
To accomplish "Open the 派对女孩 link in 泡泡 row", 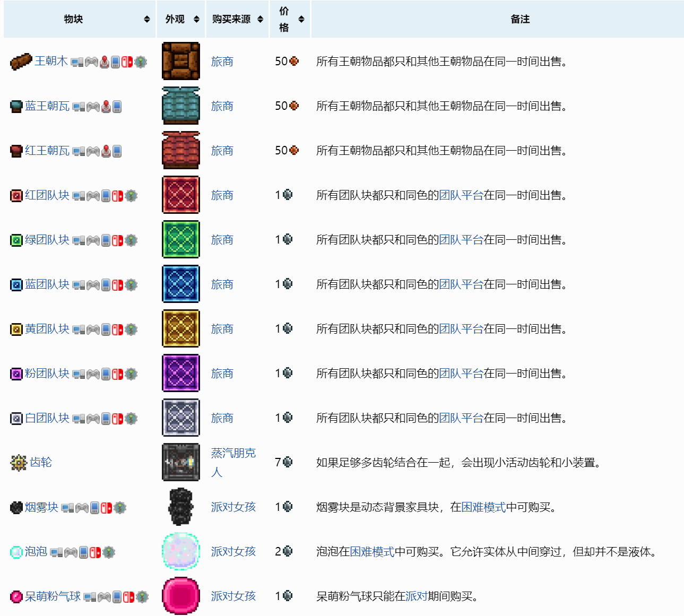I will [233, 552].
